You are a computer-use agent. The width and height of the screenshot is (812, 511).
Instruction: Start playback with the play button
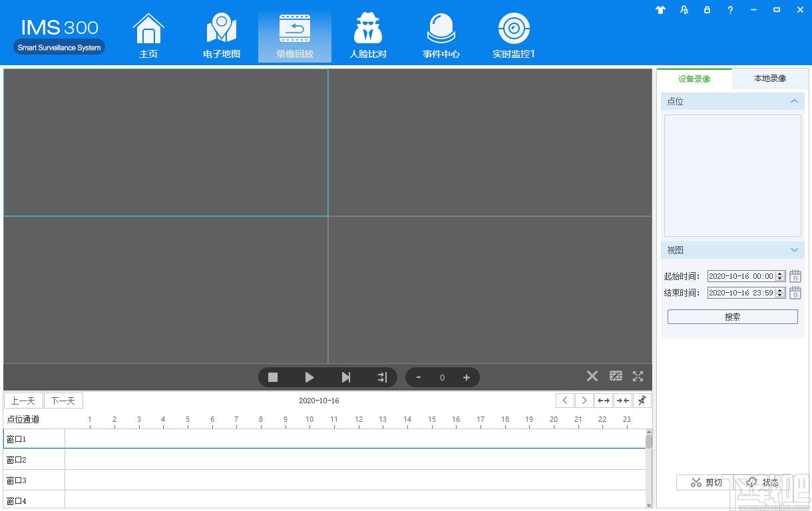pyautogui.click(x=309, y=377)
